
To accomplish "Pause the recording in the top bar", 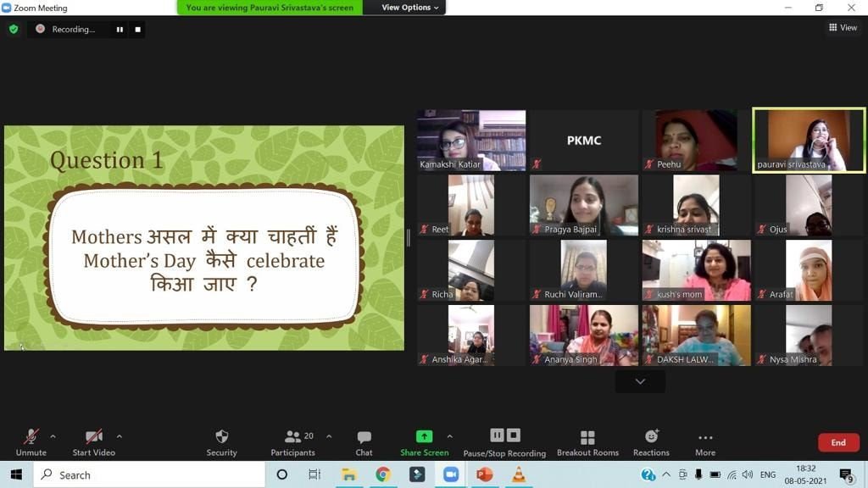I will [x=120, y=30].
